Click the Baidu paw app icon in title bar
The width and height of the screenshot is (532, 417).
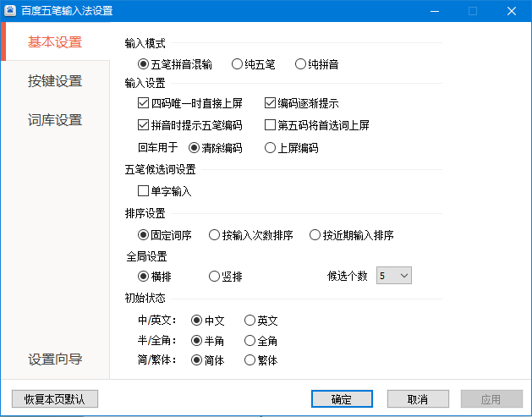[10, 11]
